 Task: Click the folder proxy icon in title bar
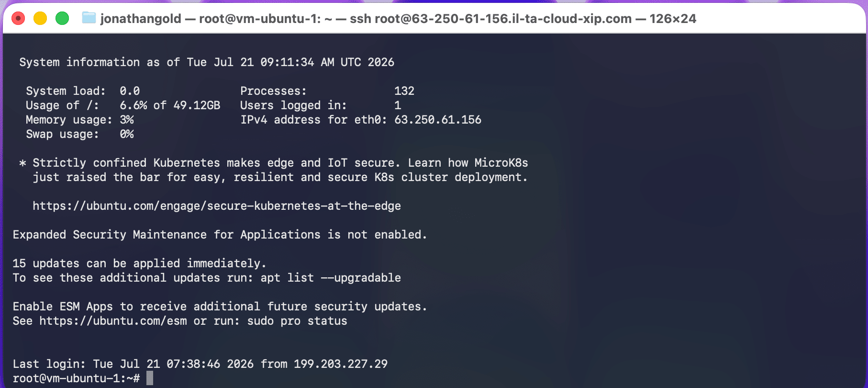click(x=89, y=18)
